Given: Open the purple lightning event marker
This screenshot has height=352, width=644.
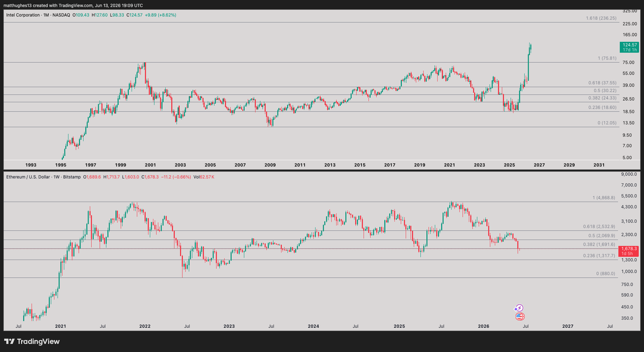Looking at the screenshot, I should pos(519,308).
